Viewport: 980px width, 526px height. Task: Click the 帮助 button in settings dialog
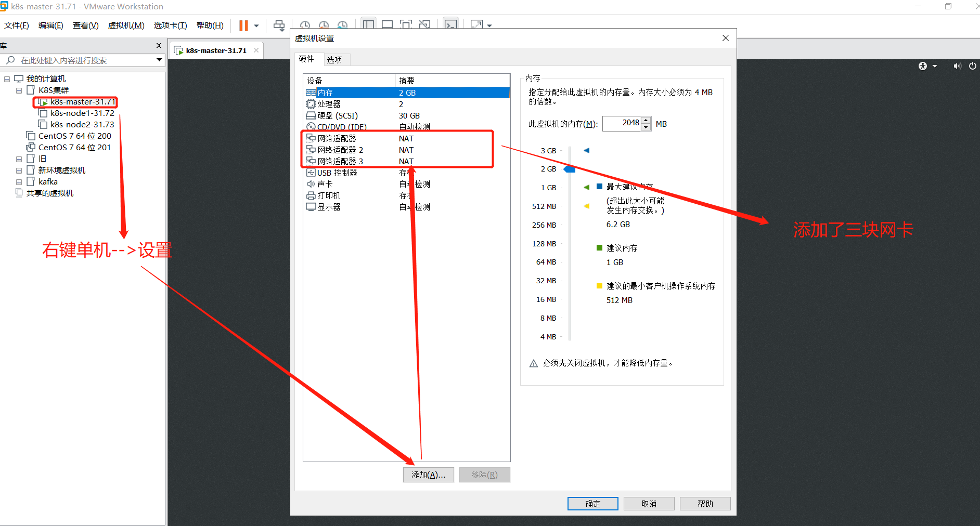coord(705,504)
